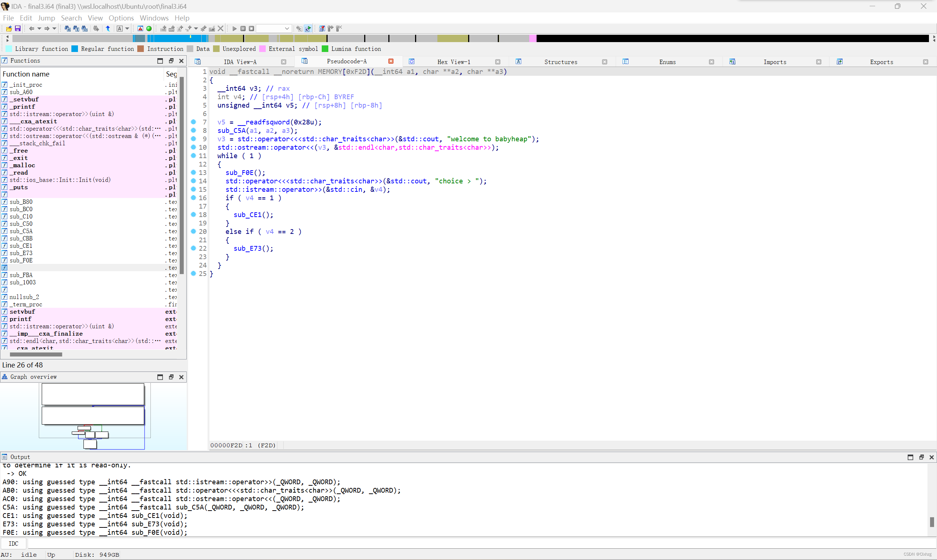The image size is (937, 560).
Task: Click the Imports panel icon
Action: pos(731,61)
